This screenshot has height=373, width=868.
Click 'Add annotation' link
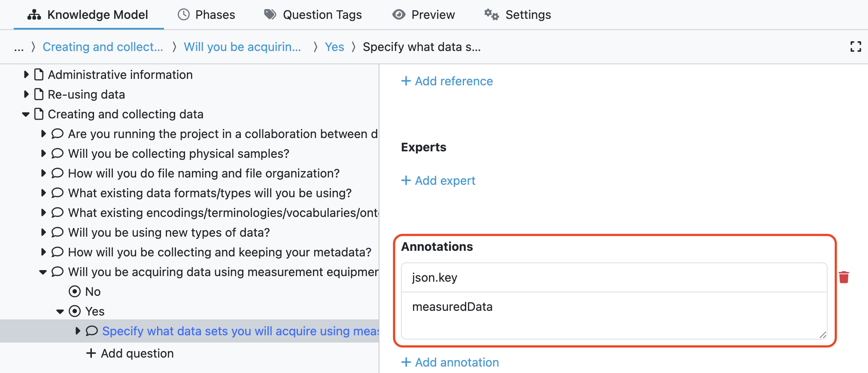click(x=450, y=362)
